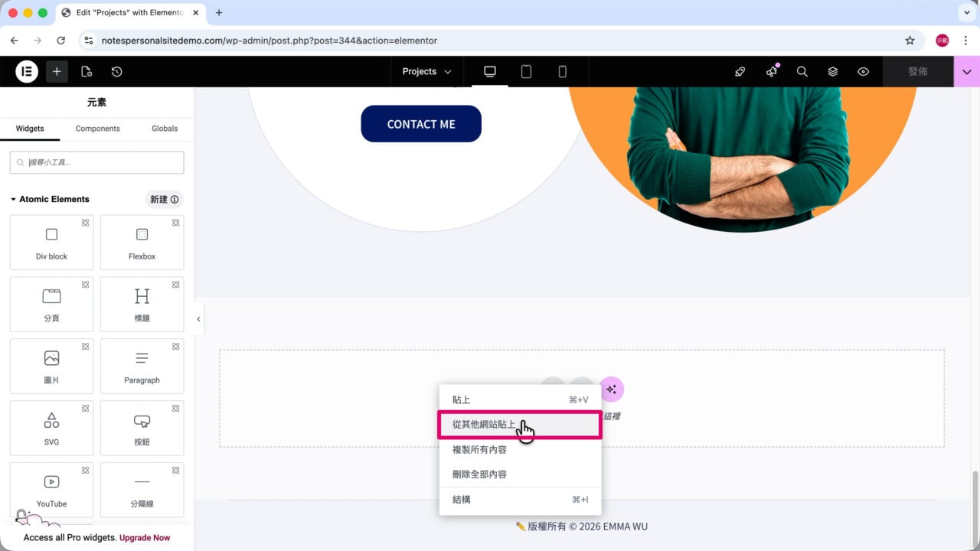Image resolution: width=980 pixels, height=551 pixels.
Task: Toggle preview changes eye icon
Action: pyautogui.click(x=863, y=71)
